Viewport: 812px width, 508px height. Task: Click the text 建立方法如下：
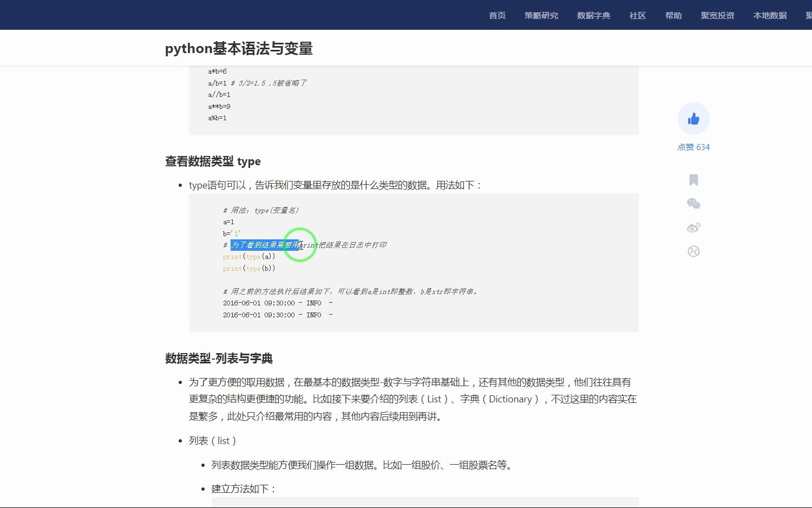click(x=244, y=489)
